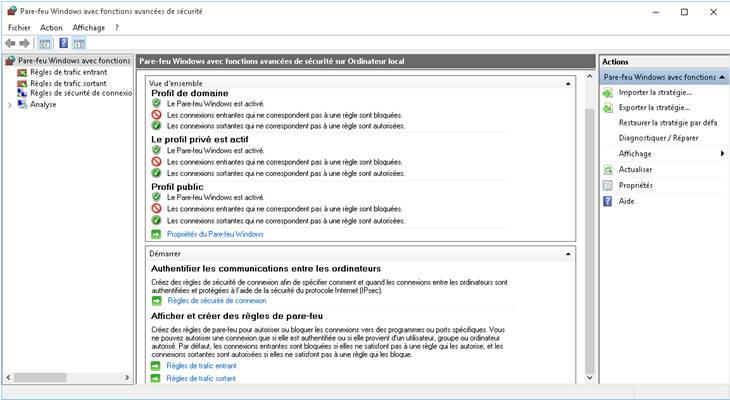The image size is (730, 400).
Task: Click green arrow beside Règles de trafic sortant link
Action: [x=156, y=378]
